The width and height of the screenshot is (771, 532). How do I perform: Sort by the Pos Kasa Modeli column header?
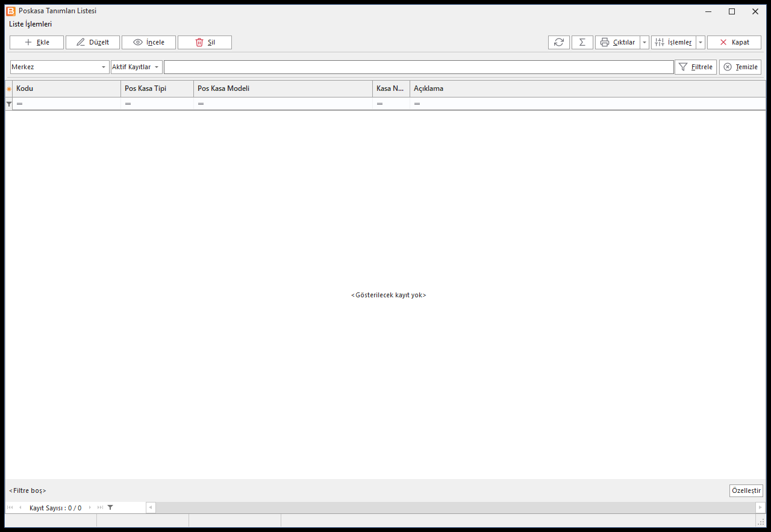283,88
